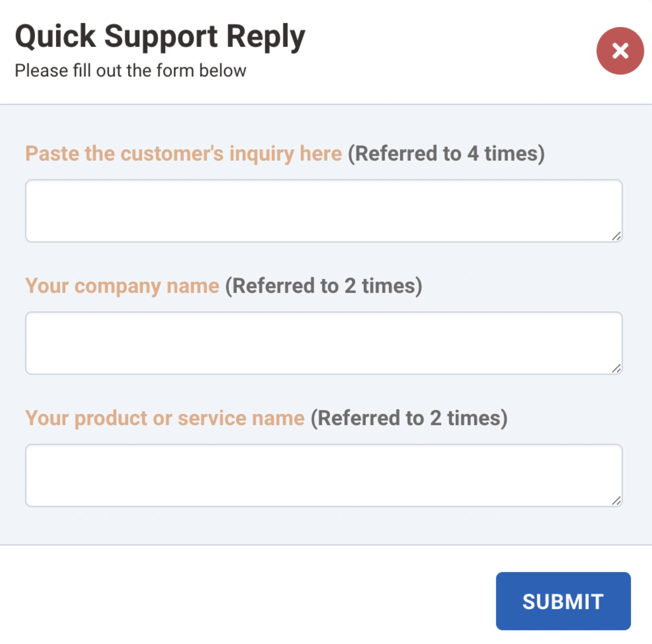Click "Please fill out the form below" text
Screen dimensions: 652x644
coord(130,70)
